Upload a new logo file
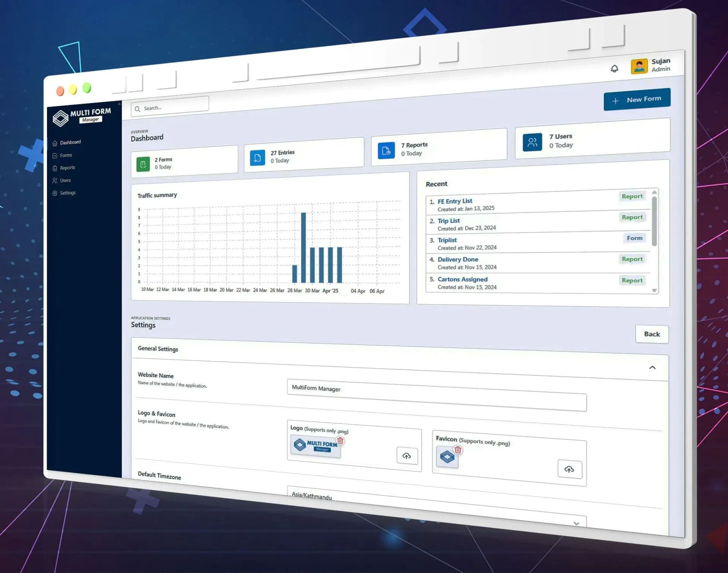The width and height of the screenshot is (728, 573). 407,455
